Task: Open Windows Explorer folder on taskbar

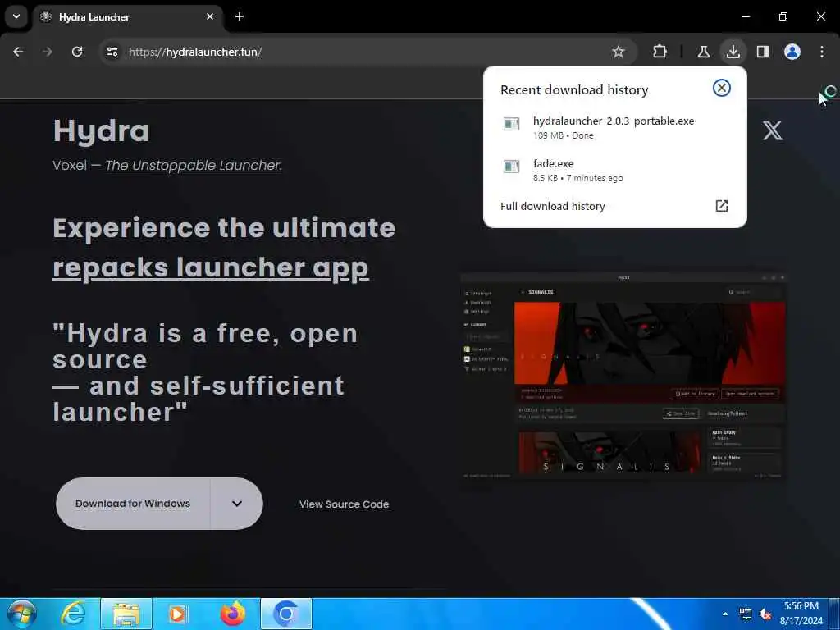Action: [126, 614]
